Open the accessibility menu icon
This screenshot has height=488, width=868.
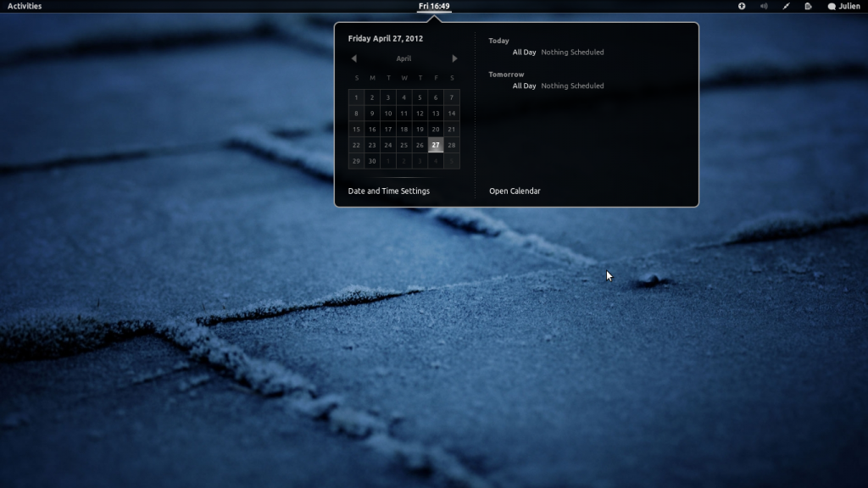742,6
